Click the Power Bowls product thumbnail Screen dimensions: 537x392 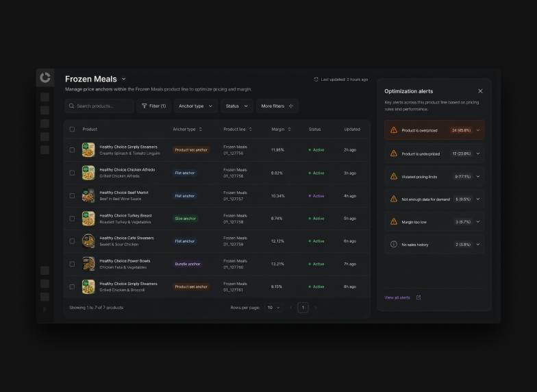click(x=88, y=264)
